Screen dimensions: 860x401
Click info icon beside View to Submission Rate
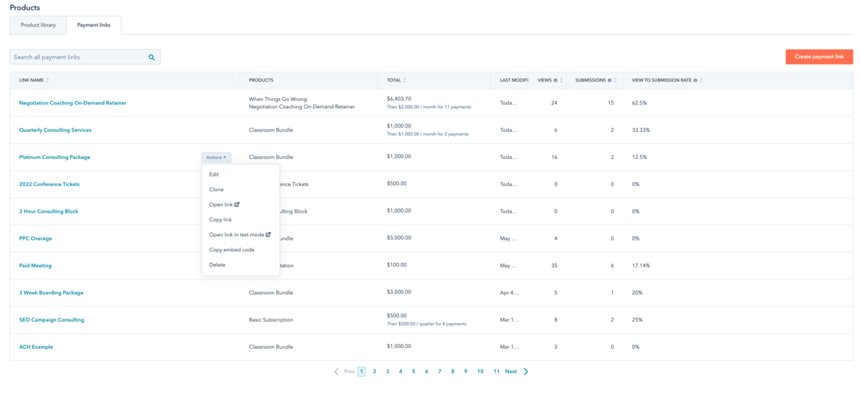click(x=695, y=81)
